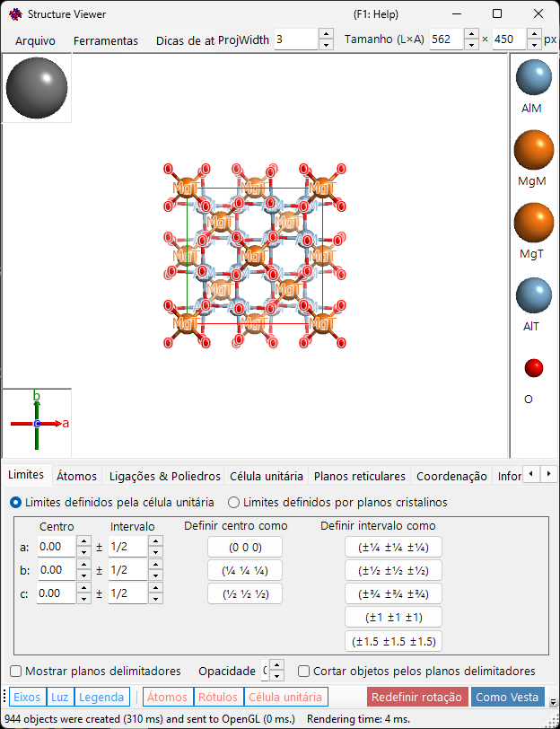Click the central MgT atom in the structure
This screenshot has width=560, height=729.
[x=254, y=255]
